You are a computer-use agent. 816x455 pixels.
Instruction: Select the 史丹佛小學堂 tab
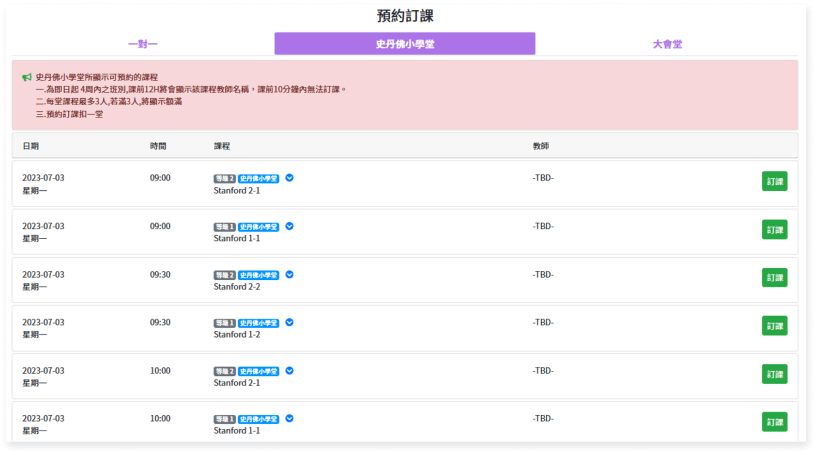(x=404, y=44)
